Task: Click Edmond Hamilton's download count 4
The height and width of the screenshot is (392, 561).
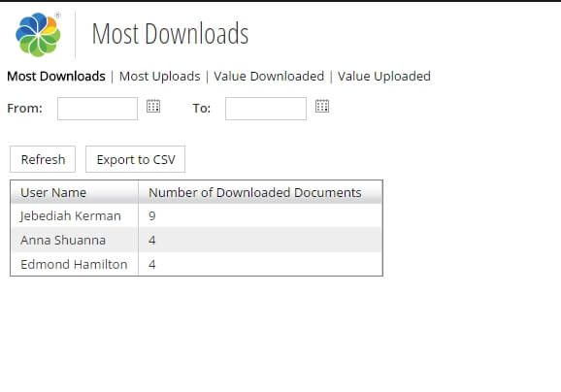Action: pos(152,264)
